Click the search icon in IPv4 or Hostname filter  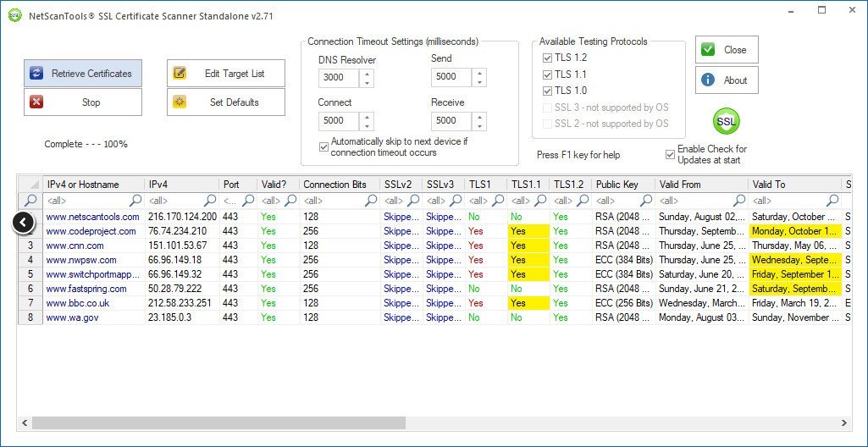click(x=134, y=201)
